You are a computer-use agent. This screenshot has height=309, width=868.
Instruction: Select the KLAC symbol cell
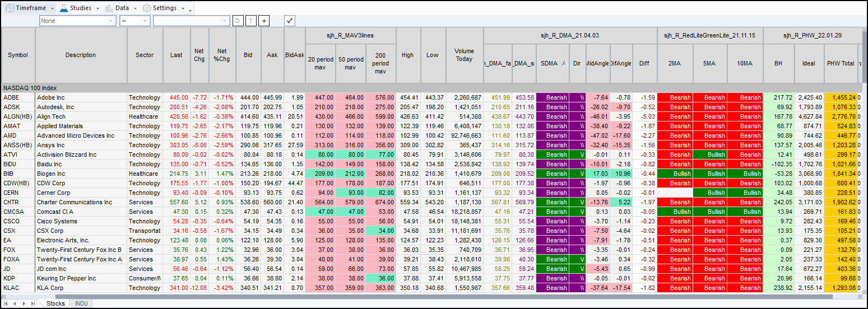[x=18, y=288]
